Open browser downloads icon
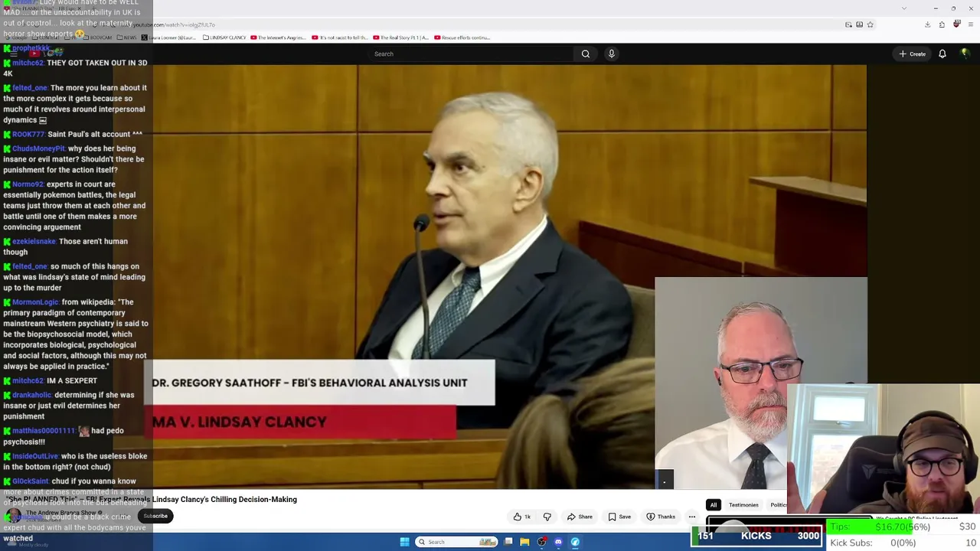 (x=927, y=24)
